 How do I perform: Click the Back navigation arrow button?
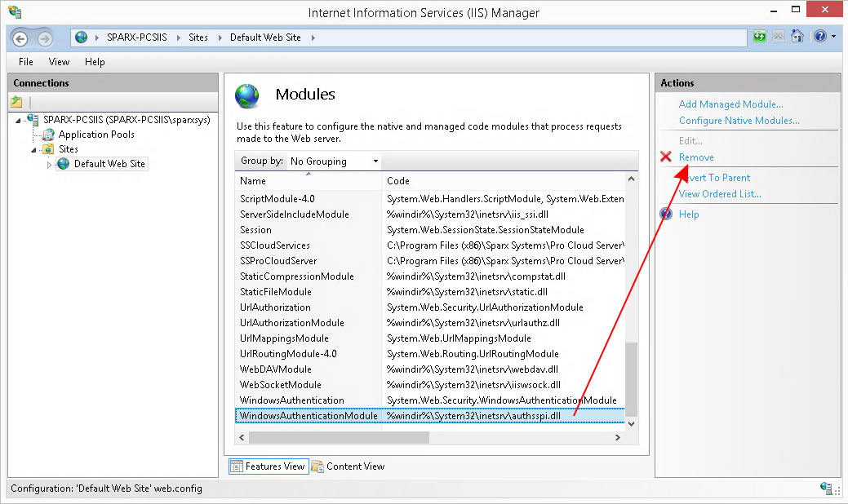coord(20,38)
